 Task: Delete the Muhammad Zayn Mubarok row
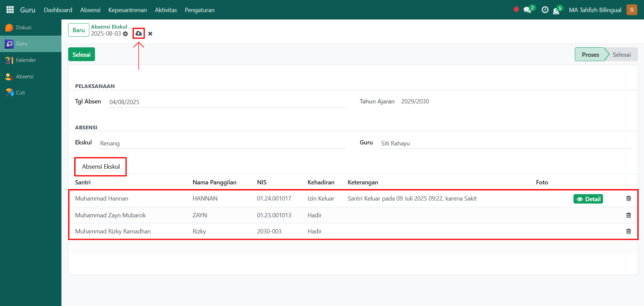point(628,215)
